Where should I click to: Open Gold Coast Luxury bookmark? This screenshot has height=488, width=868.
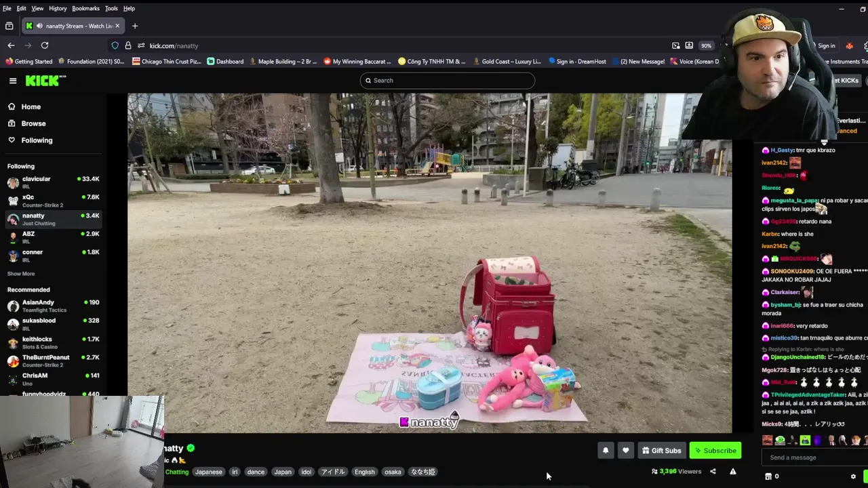[507, 61]
